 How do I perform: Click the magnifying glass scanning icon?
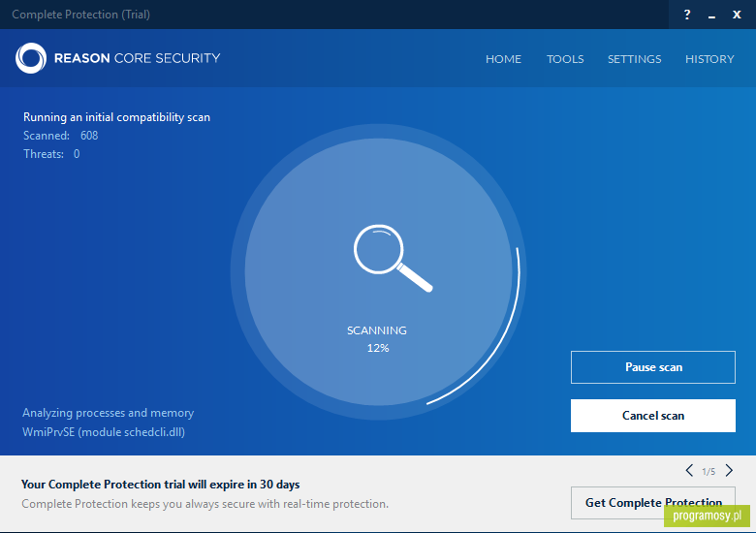(393, 258)
